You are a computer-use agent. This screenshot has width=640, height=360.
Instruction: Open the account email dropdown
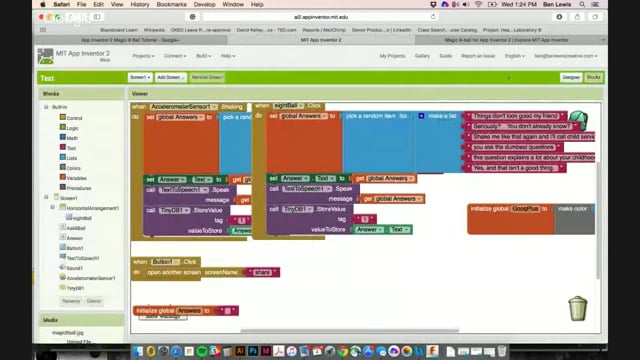(x=565, y=56)
